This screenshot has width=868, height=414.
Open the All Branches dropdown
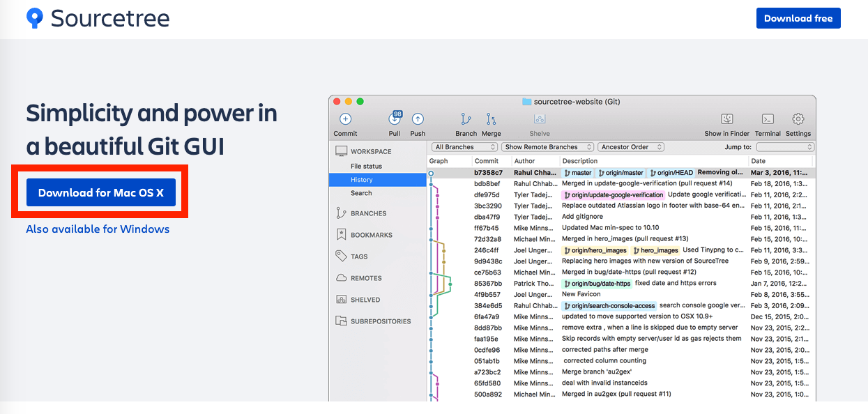(x=465, y=147)
